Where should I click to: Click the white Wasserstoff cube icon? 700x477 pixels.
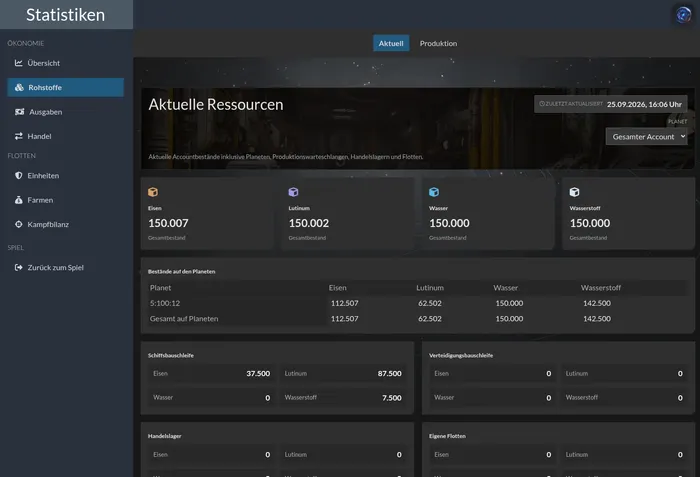click(x=575, y=192)
